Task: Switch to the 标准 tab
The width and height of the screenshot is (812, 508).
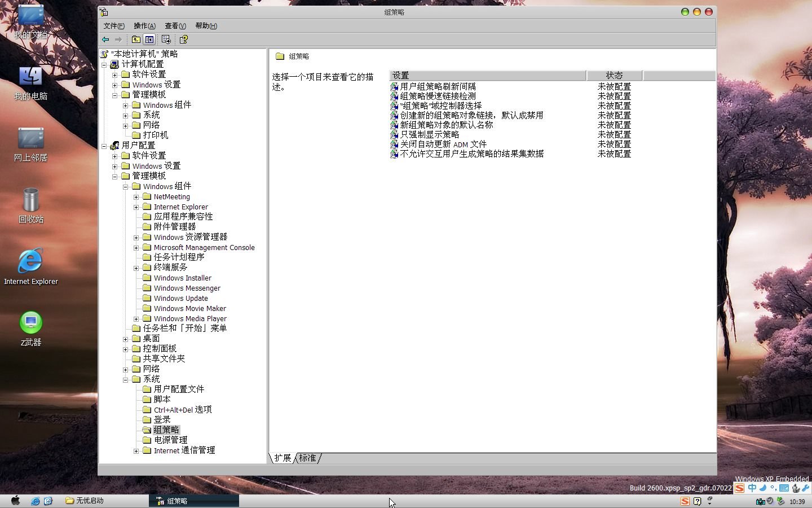Action: [x=308, y=458]
